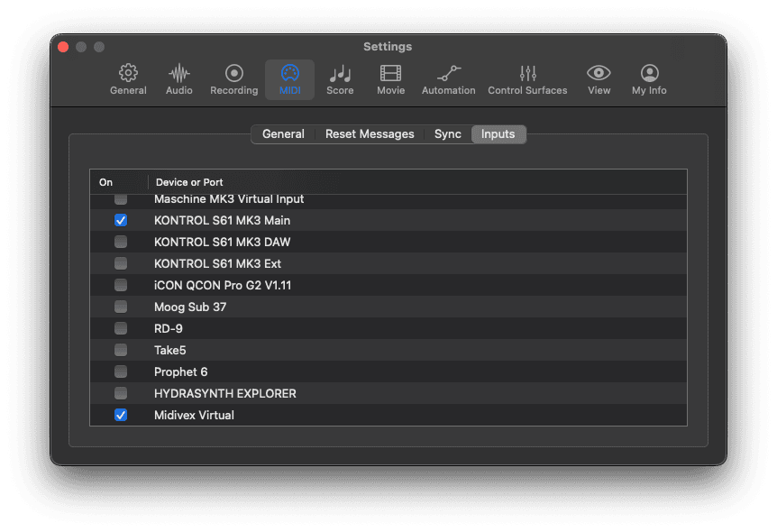Enable Prophet 6 input checkbox
The image size is (777, 532).
tap(121, 371)
